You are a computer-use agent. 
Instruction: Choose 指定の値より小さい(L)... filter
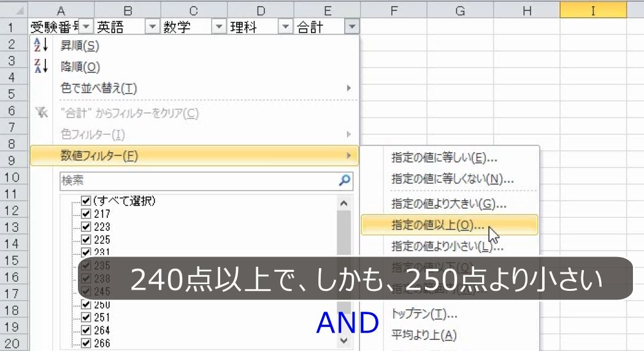point(450,246)
